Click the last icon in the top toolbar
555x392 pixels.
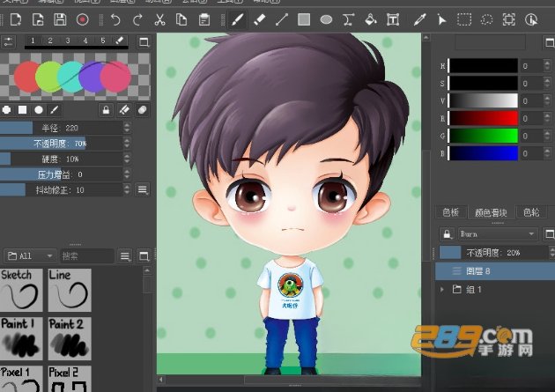point(531,19)
